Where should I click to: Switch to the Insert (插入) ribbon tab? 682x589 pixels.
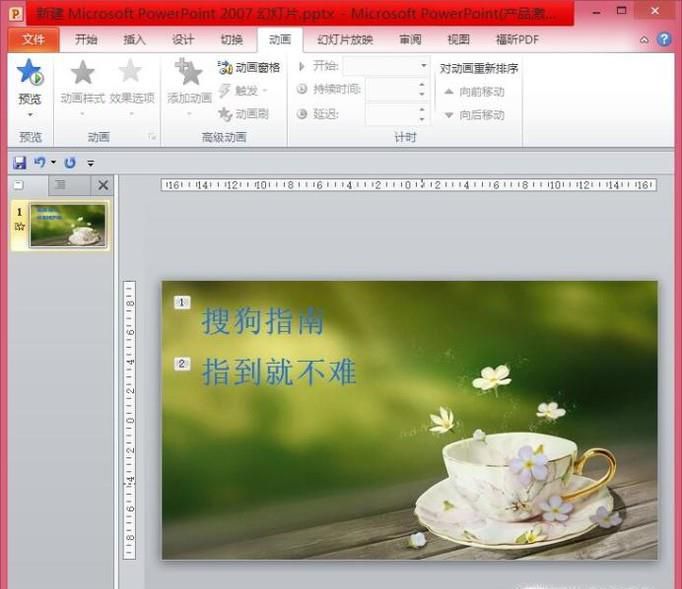click(x=134, y=40)
